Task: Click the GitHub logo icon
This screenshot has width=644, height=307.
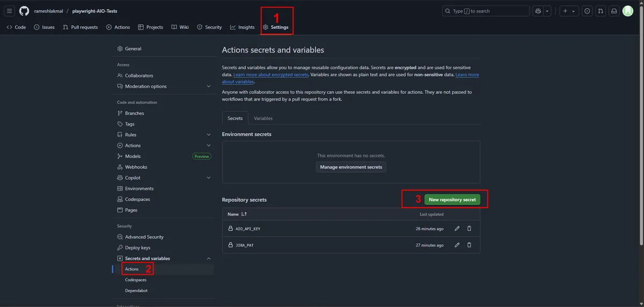Action: [24, 11]
